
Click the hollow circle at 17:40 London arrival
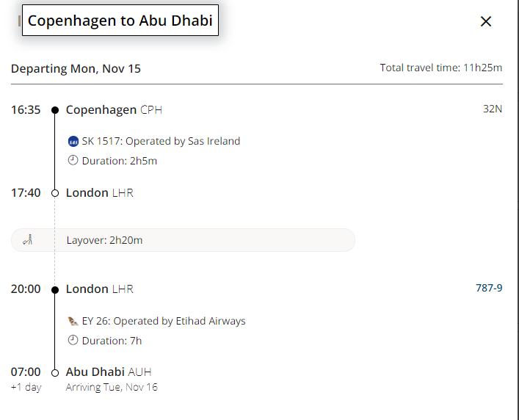click(55, 193)
